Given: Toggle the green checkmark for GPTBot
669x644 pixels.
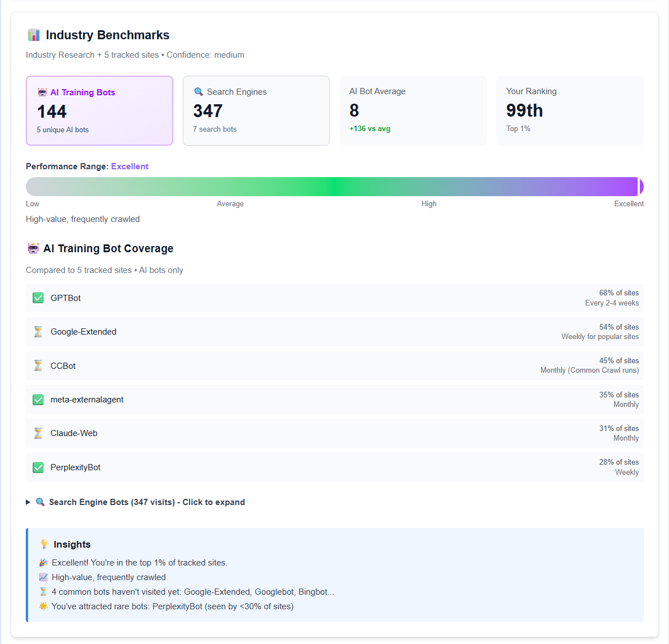Looking at the screenshot, I should click(38, 298).
